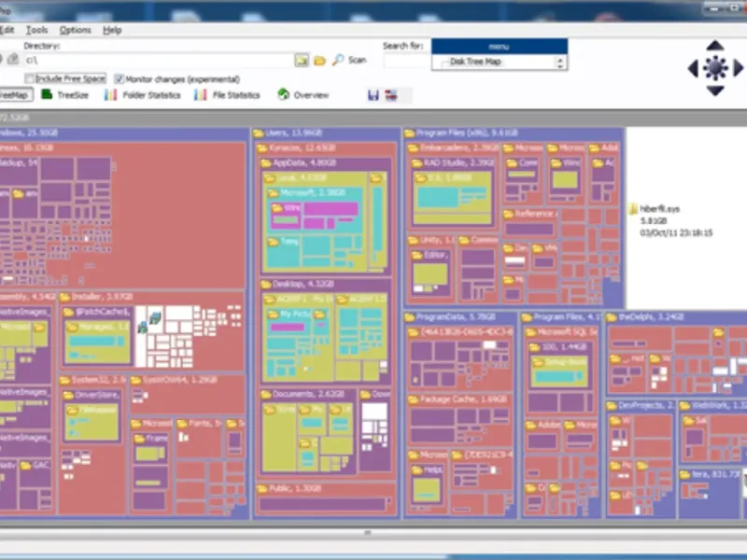Click the green TreeSize icon
Image resolution: width=747 pixels, height=560 pixels.
47,94
